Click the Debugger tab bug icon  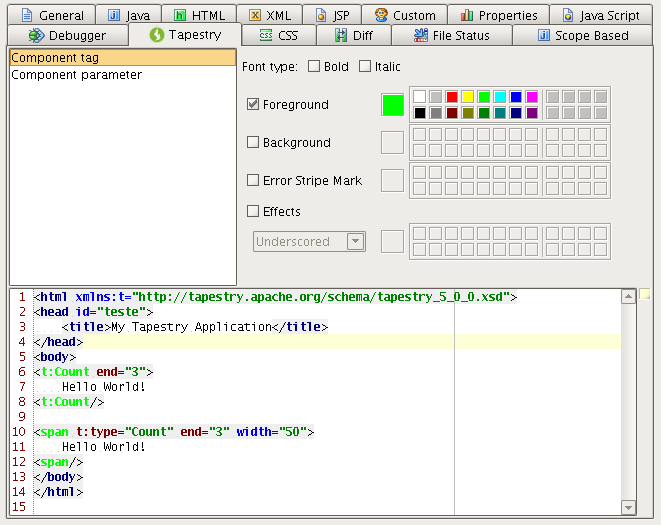click(37, 36)
